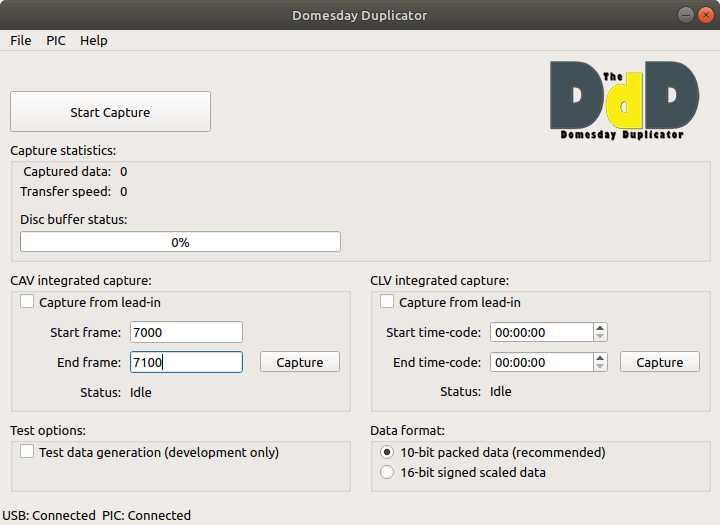Image resolution: width=720 pixels, height=525 pixels.
Task: Click the End time-code field
Action: coord(542,362)
